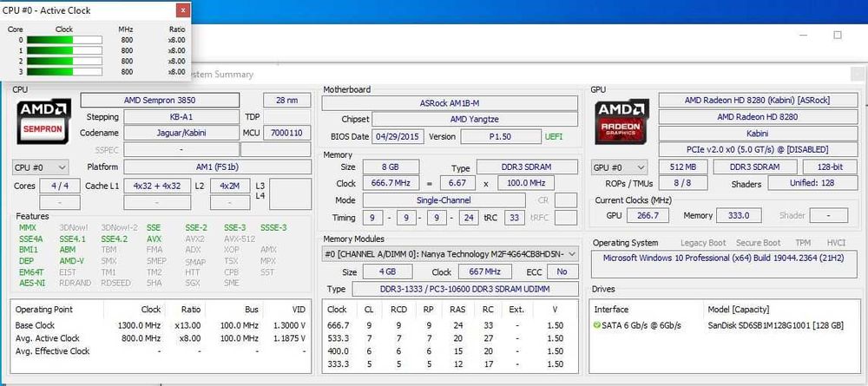Click the green SATA drive status icon
This screenshot has width=868, height=386.
coord(597,326)
